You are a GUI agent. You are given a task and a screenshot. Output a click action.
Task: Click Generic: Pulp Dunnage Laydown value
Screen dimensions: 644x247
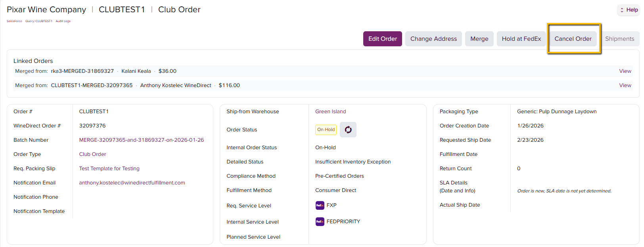557,112
